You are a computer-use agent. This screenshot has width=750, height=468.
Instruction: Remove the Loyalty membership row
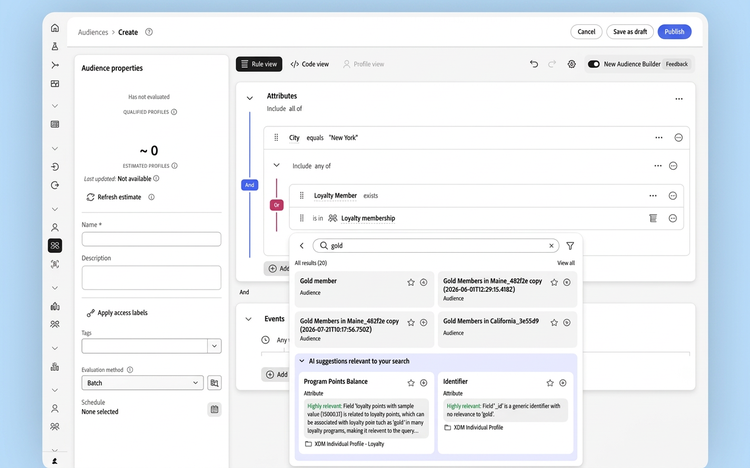[673, 218]
